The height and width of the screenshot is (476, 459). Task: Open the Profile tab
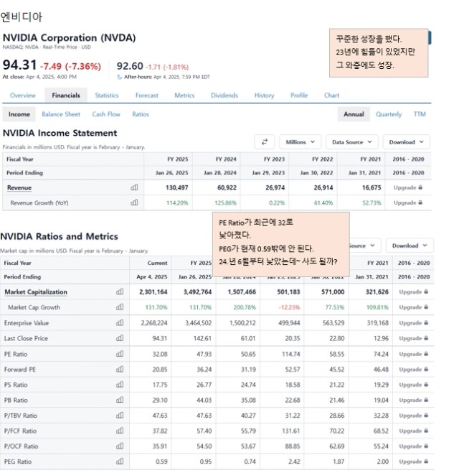[299, 95]
